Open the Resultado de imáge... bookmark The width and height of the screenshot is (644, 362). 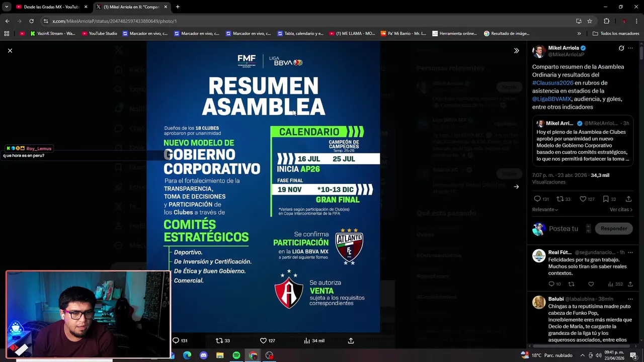coord(507,34)
